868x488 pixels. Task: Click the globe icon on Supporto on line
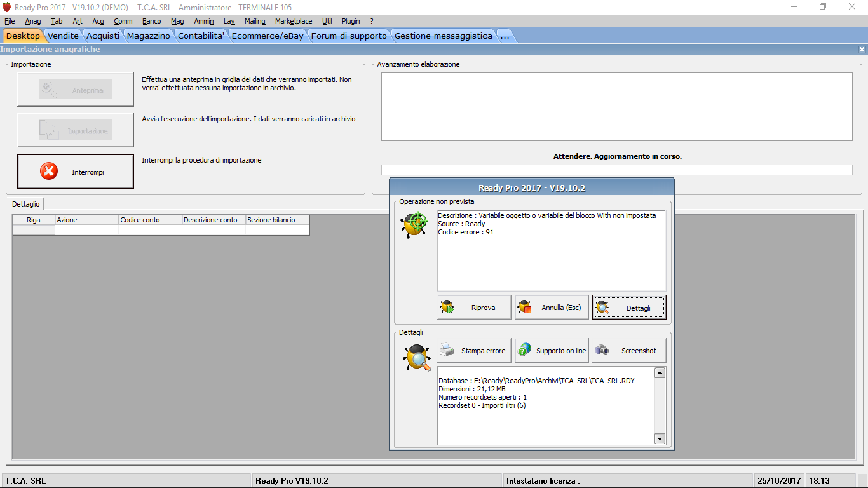click(x=525, y=350)
